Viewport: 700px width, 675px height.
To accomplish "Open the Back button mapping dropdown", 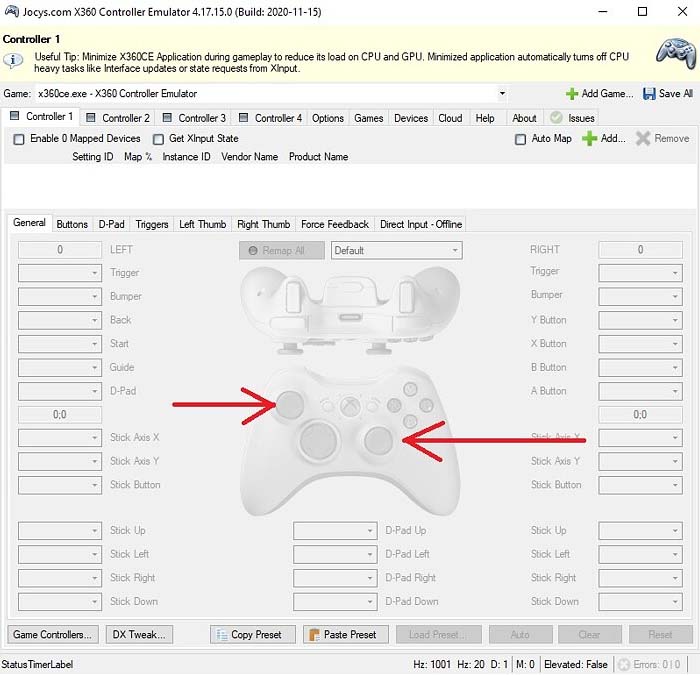I will coord(60,320).
